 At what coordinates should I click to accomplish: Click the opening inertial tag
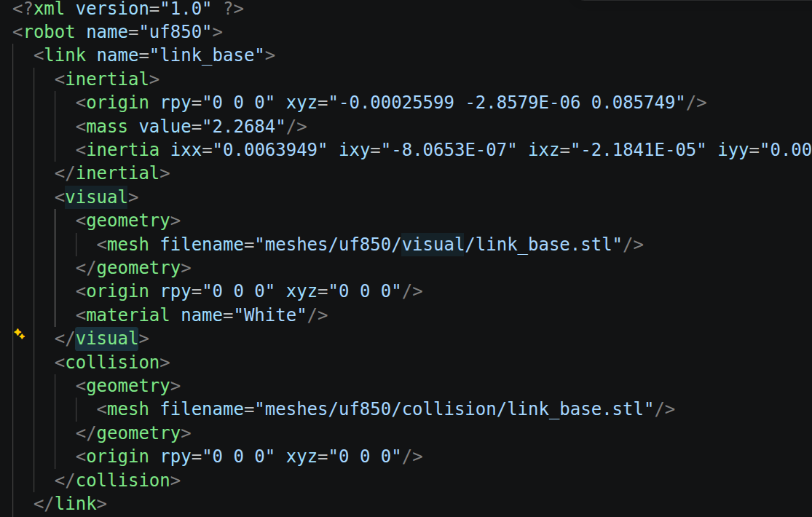tap(106, 79)
